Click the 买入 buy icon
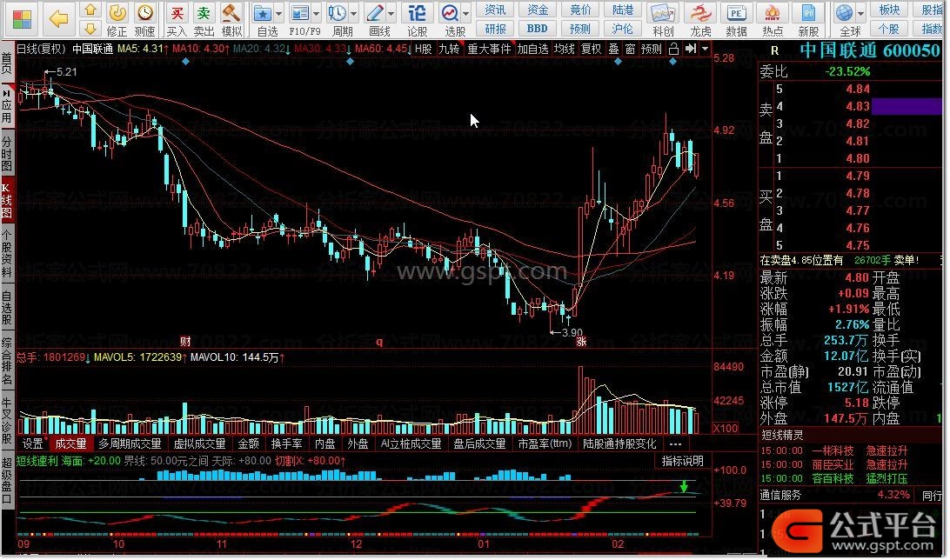Viewport: 950px width, 560px height. [x=177, y=19]
